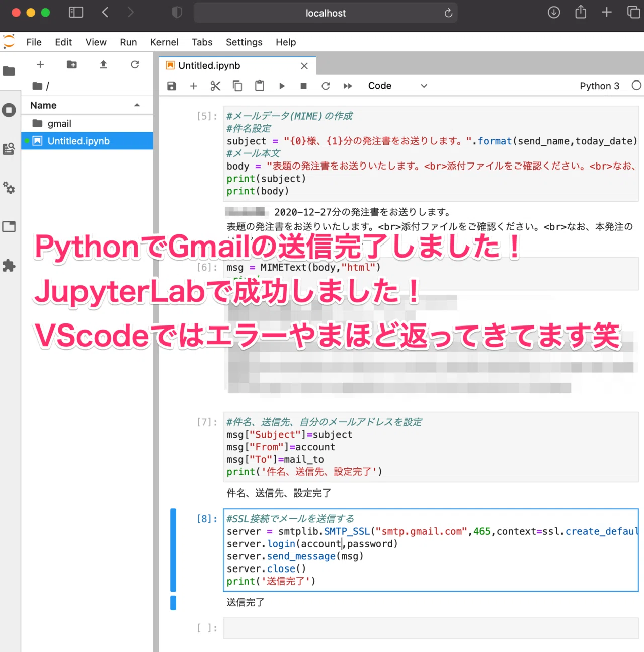Go back in Safari history
This screenshot has width=644, height=652.
[x=105, y=13]
